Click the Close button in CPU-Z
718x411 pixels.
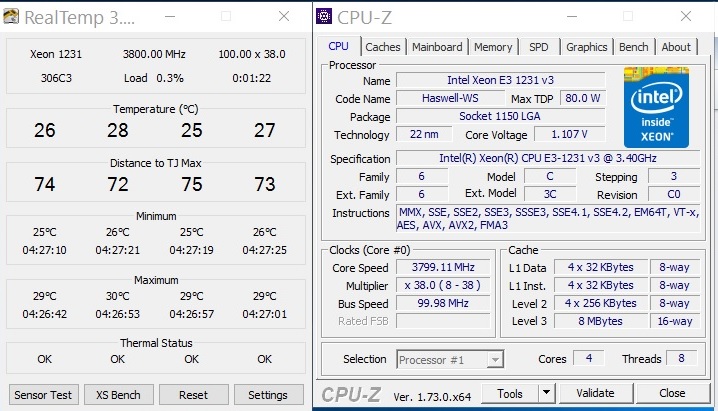point(672,393)
